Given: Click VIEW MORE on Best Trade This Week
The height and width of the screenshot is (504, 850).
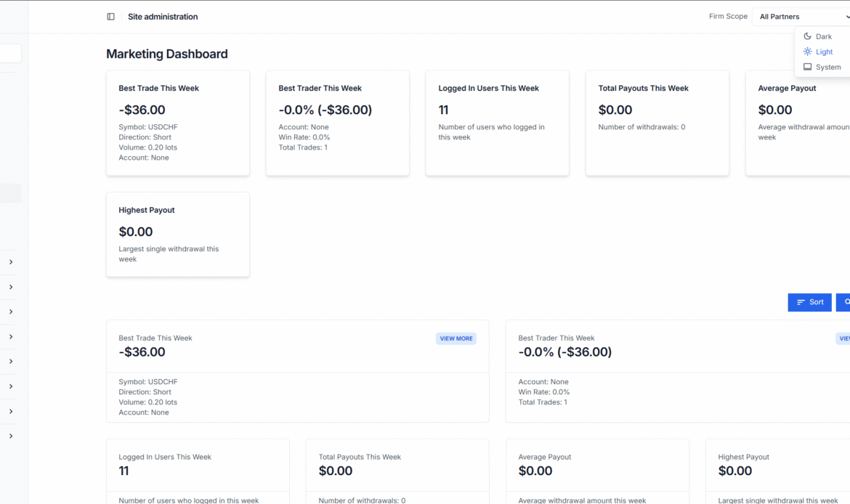Looking at the screenshot, I should click(456, 338).
